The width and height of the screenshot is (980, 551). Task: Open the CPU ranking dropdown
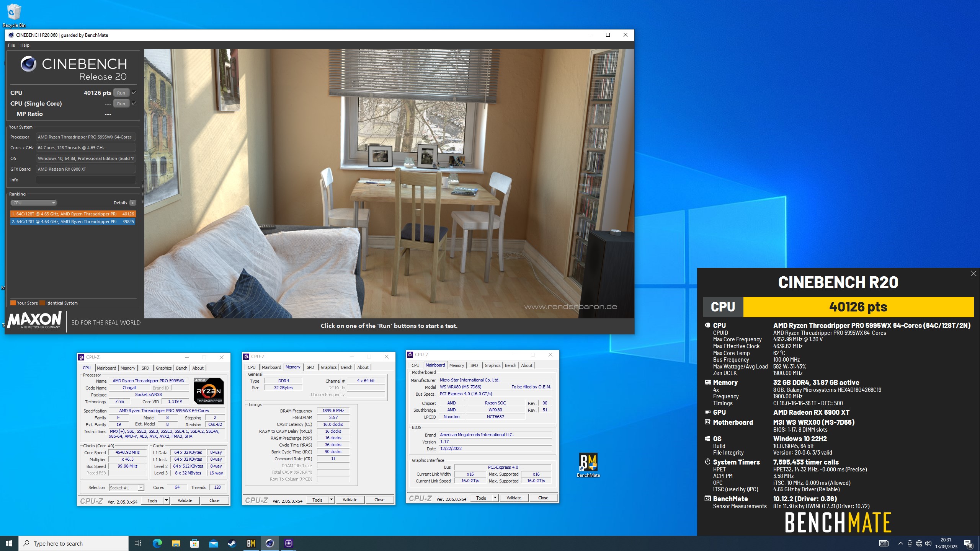coord(34,203)
